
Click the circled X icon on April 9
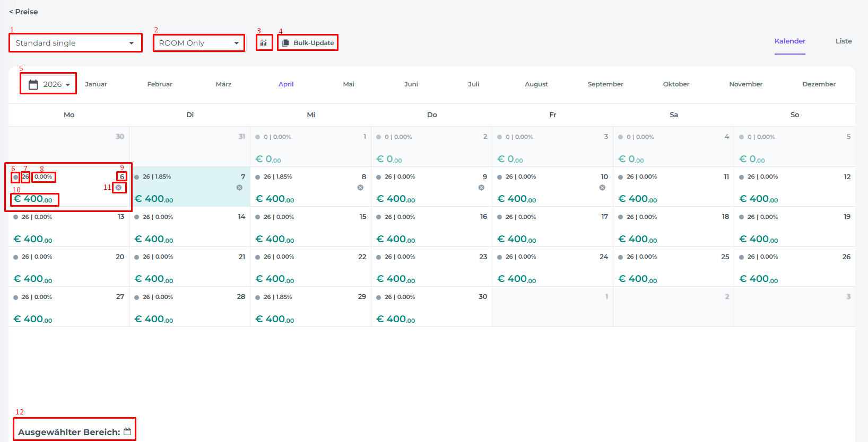pos(481,188)
